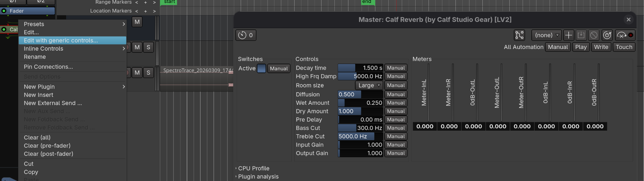Image resolution: width=644 pixels, height=181 pixels.
Task: Set all automation to Write mode
Action: 601,47
